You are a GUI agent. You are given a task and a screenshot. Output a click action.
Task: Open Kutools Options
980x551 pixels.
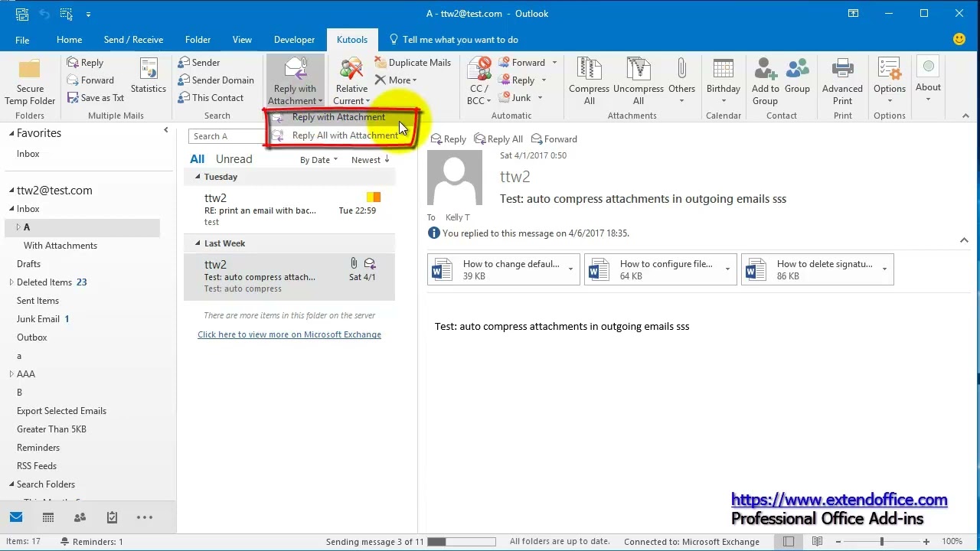[890, 81]
